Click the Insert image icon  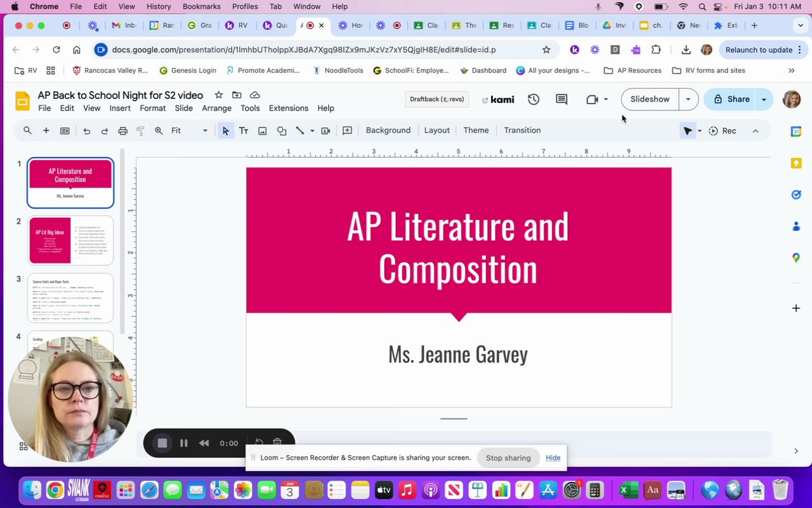coord(262,131)
